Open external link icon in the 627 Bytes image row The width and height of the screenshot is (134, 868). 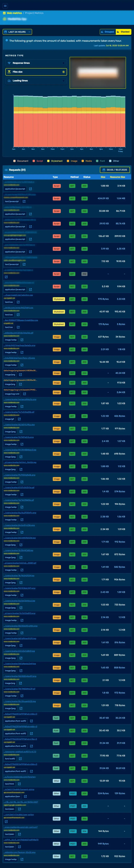(22, 340)
